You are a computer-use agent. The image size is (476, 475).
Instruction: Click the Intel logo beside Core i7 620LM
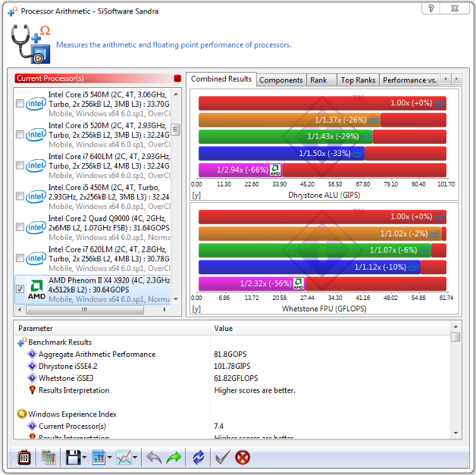click(x=36, y=259)
